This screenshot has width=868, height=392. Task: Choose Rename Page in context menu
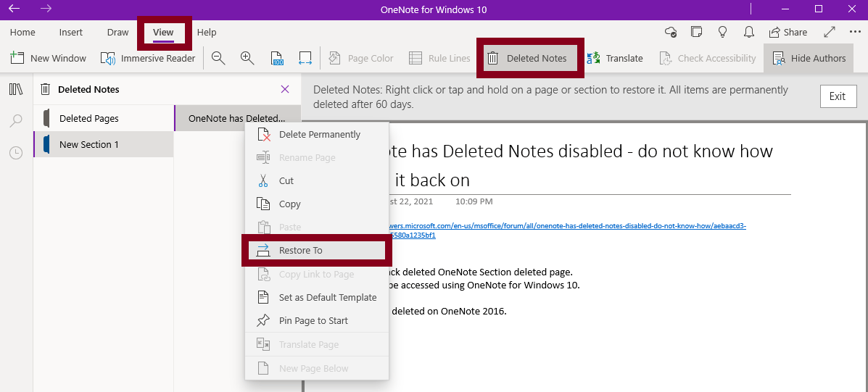click(317, 157)
